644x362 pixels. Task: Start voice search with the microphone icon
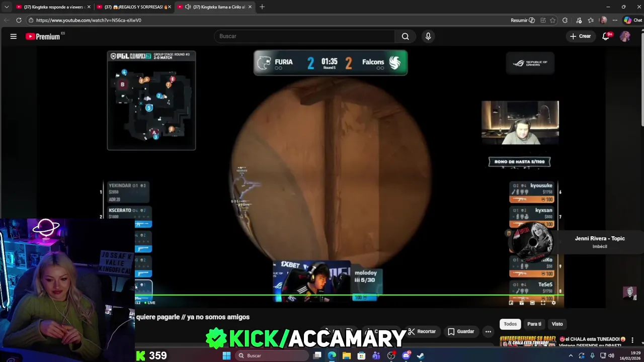(428, 36)
